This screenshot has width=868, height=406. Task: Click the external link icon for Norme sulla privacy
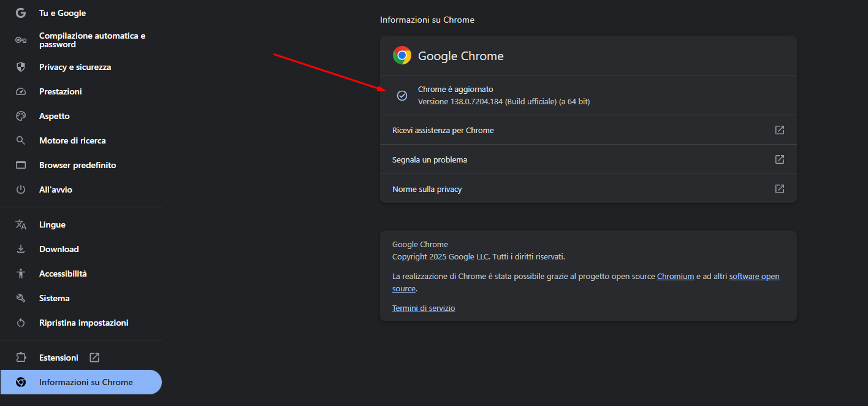click(780, 189)
